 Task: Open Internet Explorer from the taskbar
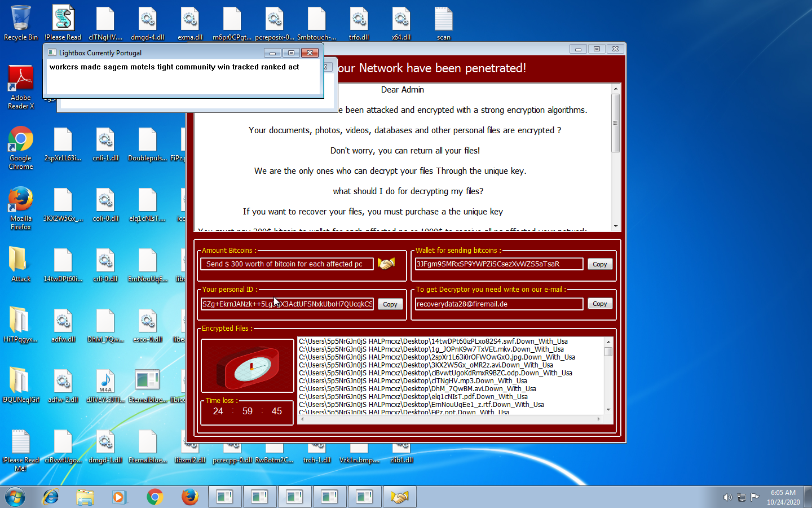[x=50, y=497]
